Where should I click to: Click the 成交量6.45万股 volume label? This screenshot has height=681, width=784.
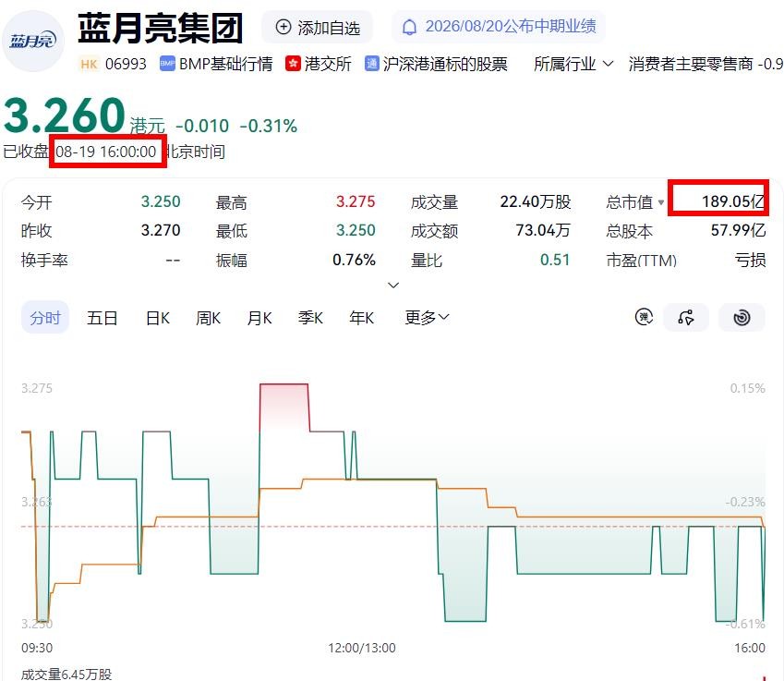[66, 674]
